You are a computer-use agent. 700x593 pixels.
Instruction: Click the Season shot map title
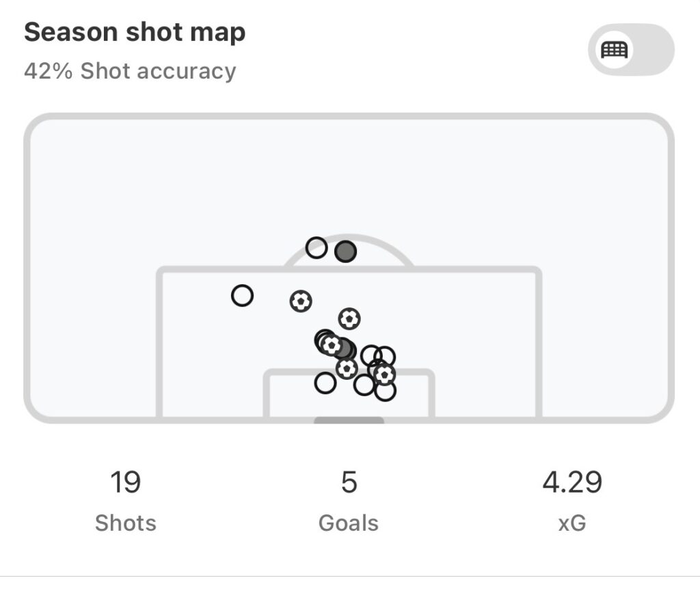click(135, 32)
